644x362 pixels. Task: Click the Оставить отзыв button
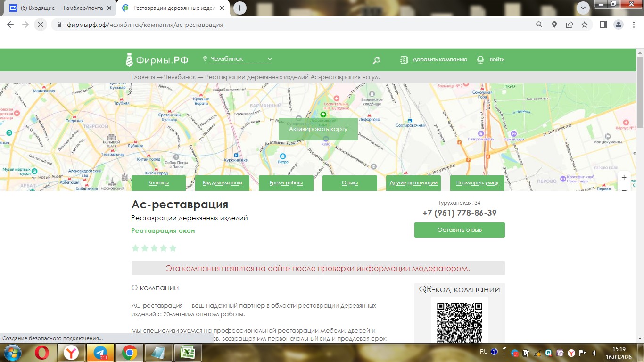click(460, 230)
